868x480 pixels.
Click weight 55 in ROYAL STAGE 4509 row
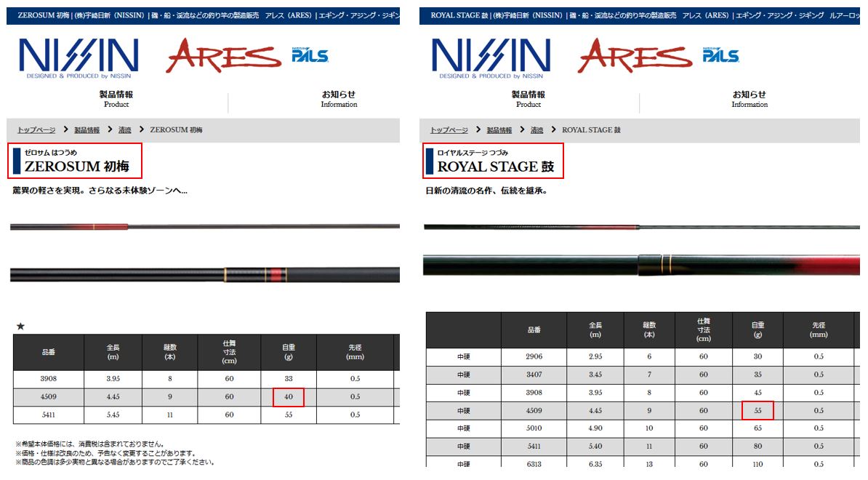(x=758, y=411)
